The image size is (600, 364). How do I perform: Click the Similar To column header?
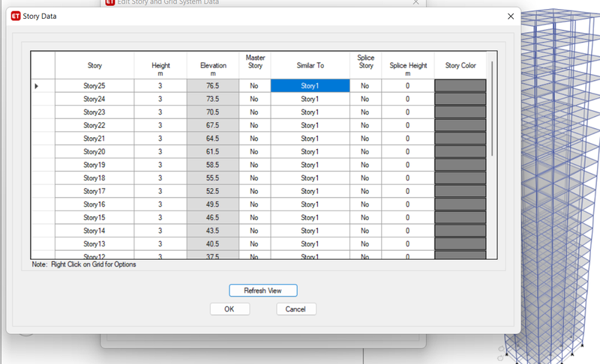pyautogui.click(x=310, y=65)
